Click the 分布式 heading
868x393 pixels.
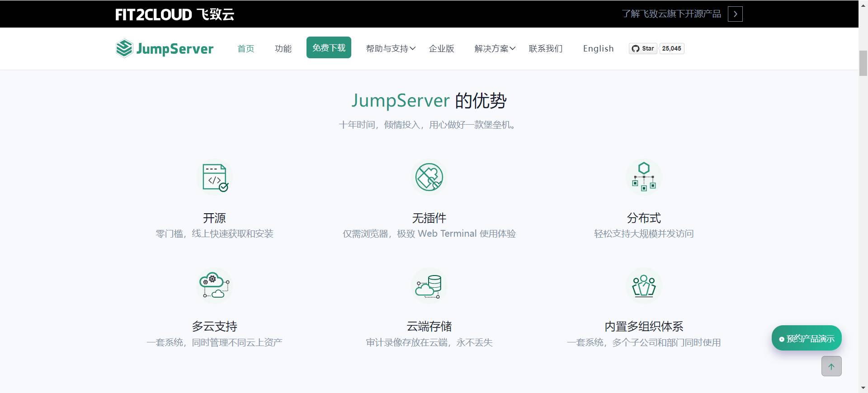pos(644,218)
